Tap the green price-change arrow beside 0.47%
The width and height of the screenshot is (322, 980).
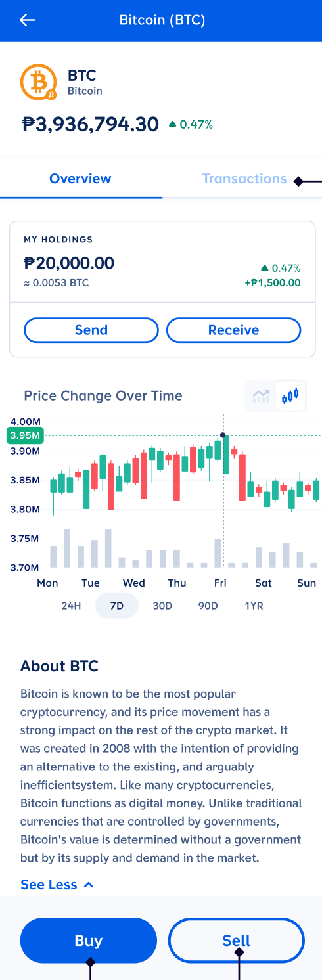172,124
